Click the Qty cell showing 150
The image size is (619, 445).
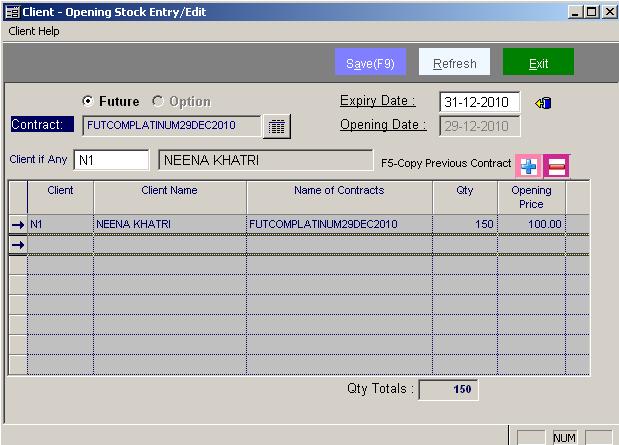coord(464,225)
